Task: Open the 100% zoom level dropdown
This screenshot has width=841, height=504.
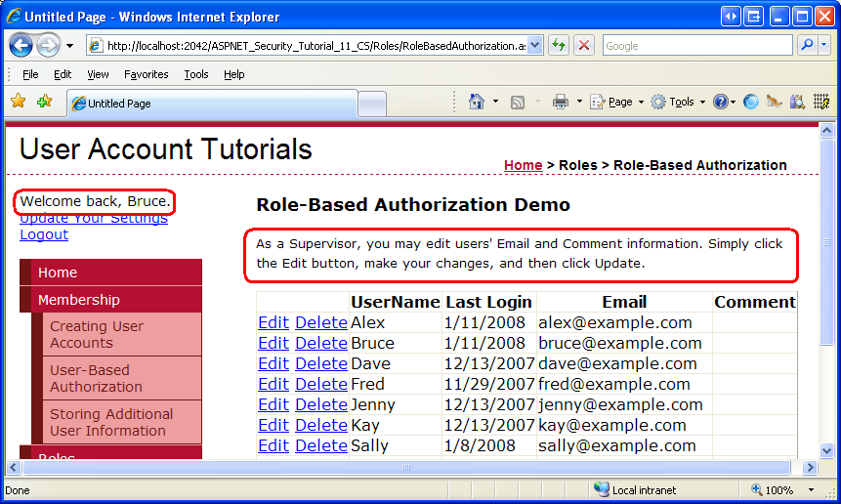Action: pyautogui.click(x=811, y=490)
